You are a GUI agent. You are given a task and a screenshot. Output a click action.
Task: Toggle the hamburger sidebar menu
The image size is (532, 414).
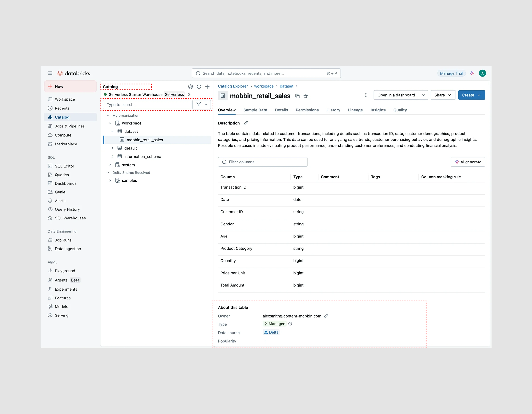tap(50, 73)
